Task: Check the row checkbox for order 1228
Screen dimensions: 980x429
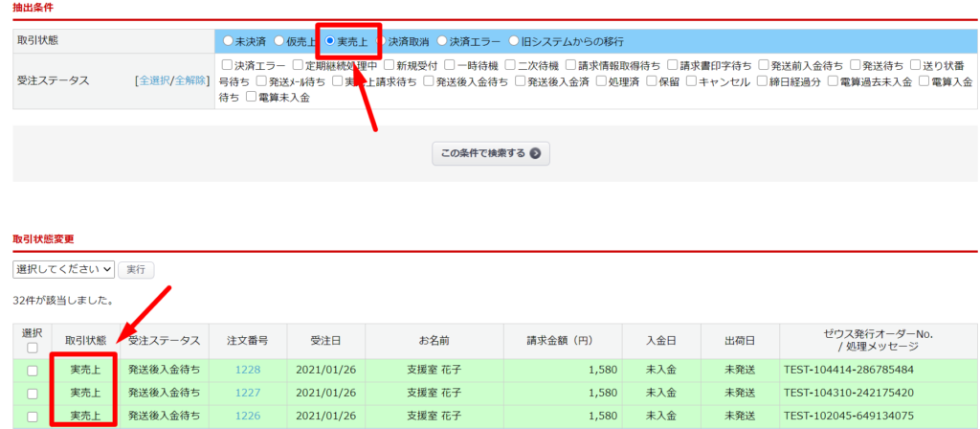Action: point(33,370)
